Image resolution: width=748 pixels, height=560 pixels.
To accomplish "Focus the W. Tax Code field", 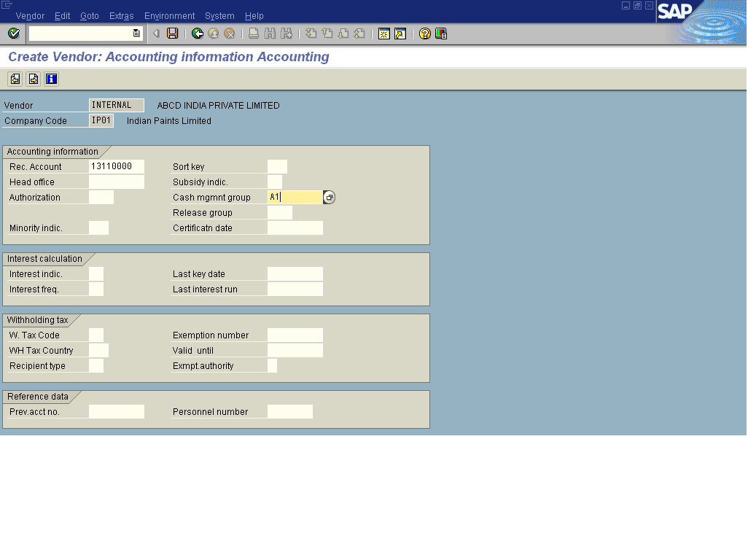I will click(x=96, y=335).
